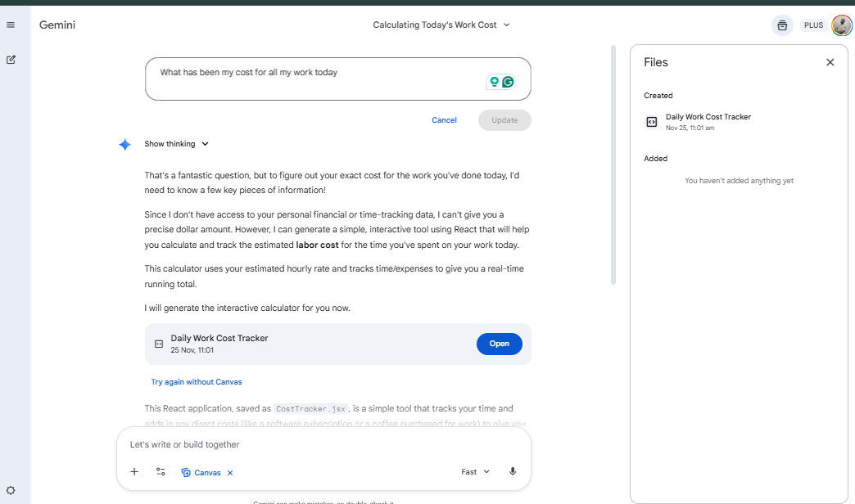The width and height of the screenshot is (855, 504).
Task: Click the microphone voice input icon
Action: [x=513, y=472]
